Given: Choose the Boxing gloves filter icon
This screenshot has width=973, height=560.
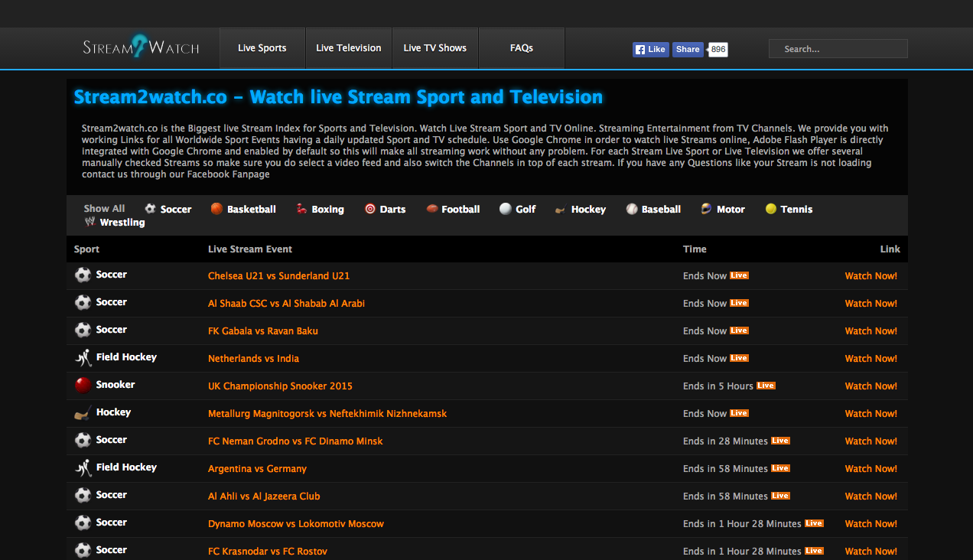Looking at the screenshot, I should (x=302, y=209).
